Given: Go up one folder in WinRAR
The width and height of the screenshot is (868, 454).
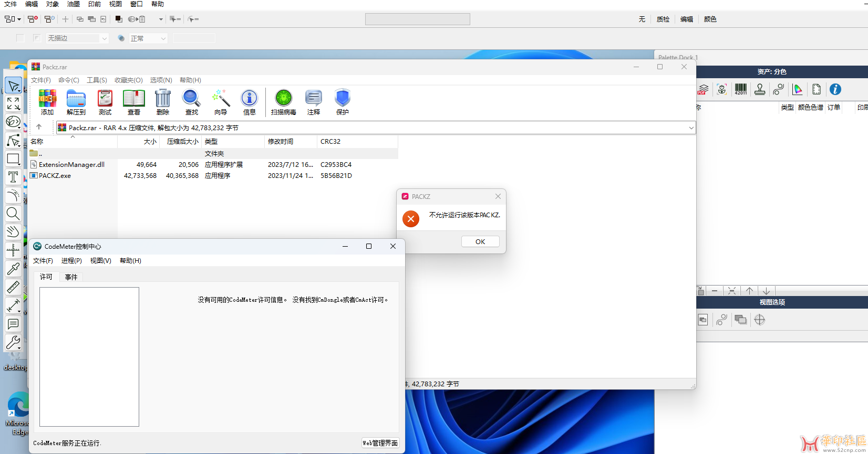Looking at the screenshot, I should point(39,127).
